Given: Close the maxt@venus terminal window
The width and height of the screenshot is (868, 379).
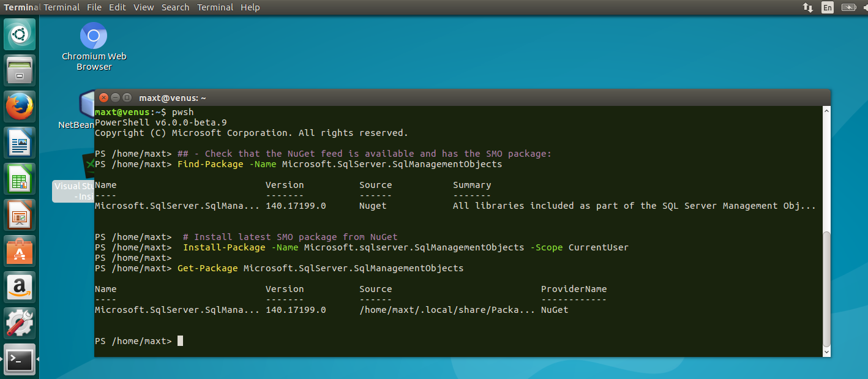Looking at the screenshot, I should pos(103,97).
